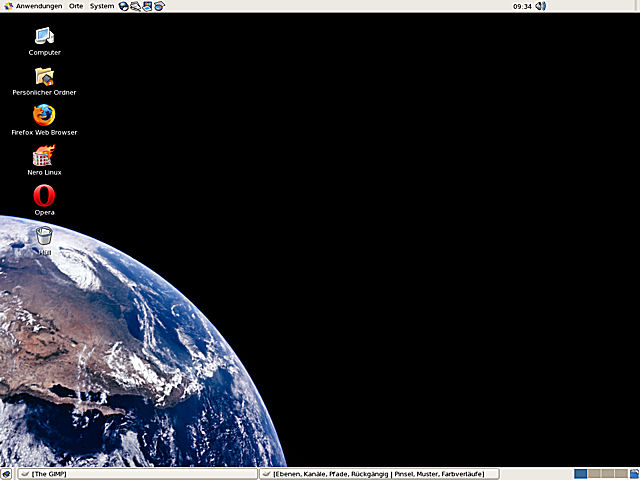Viewport: 640px width, 480px height.
Task: Open the System menu
Action: click(102, 6)
